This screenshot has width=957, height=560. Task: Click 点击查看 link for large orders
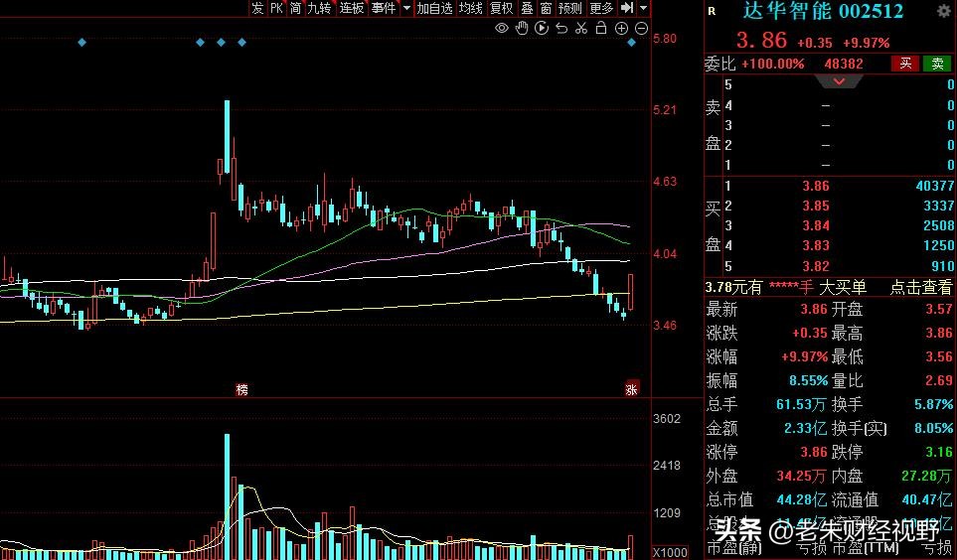[921, 287]
